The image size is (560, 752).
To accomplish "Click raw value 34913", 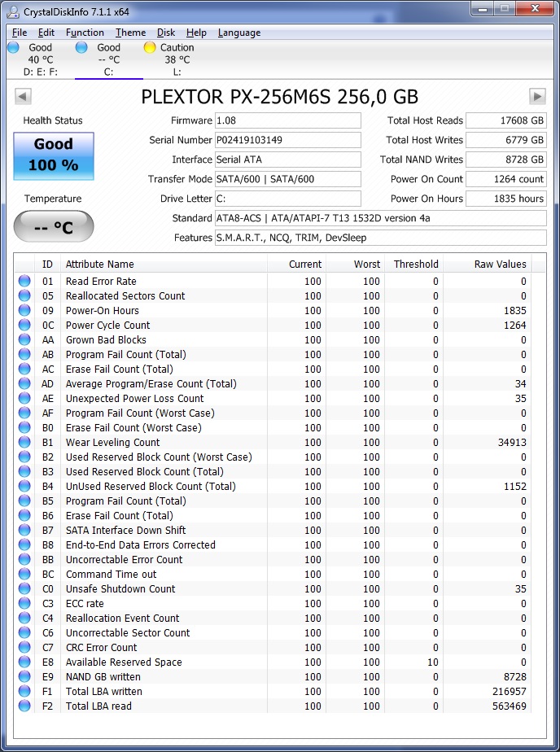I will tap(512, 442).
